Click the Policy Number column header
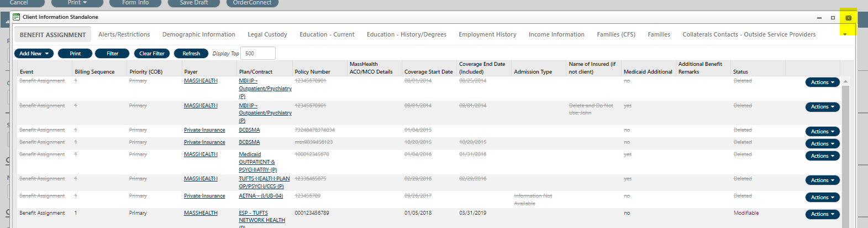 [x=312, y=72]
